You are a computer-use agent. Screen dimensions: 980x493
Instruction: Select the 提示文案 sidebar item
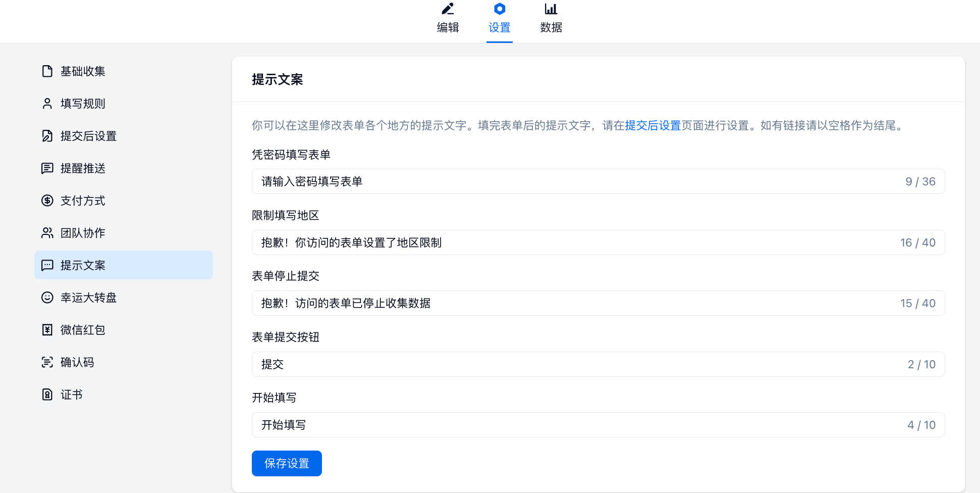[x=124, y=265]
